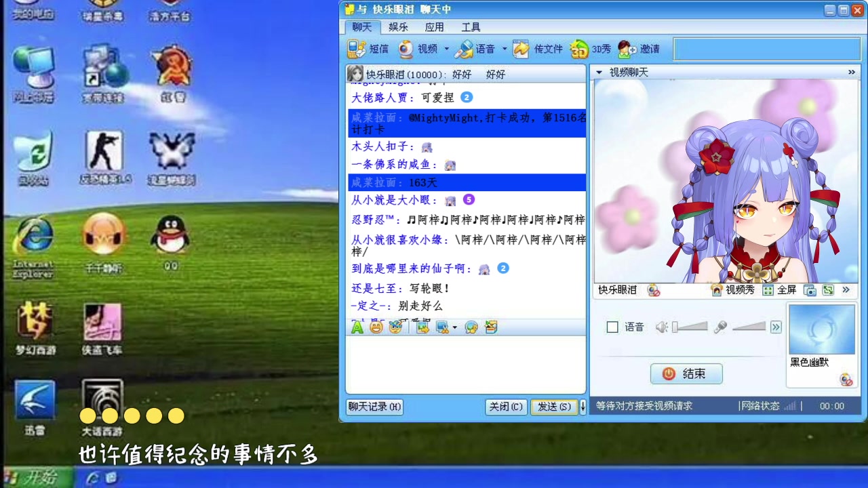
Task: Expand more video tools after swap icon
Action: click(846, 290)
